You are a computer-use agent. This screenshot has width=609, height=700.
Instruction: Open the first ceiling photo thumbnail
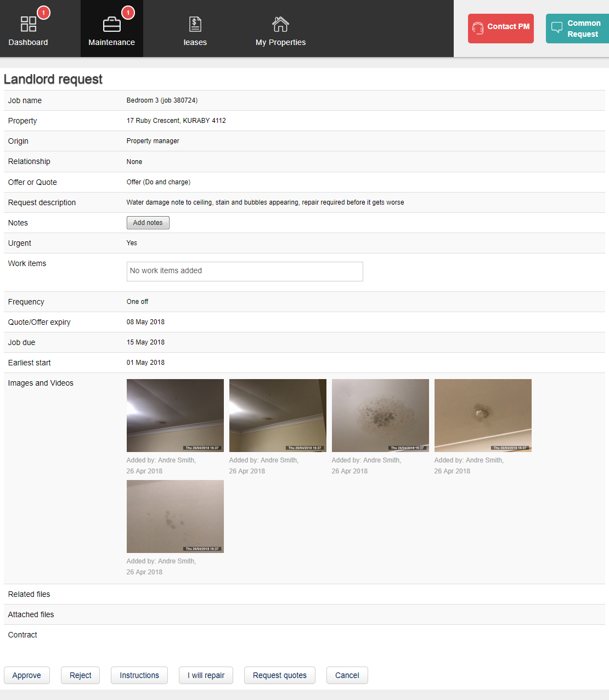tap(175, 415)
